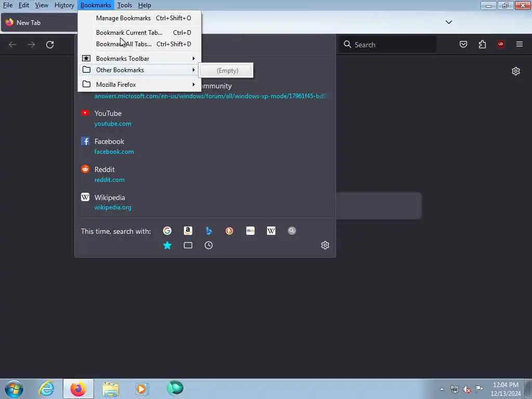Click the Wikipedia suggestion favicon

(85, 197)
